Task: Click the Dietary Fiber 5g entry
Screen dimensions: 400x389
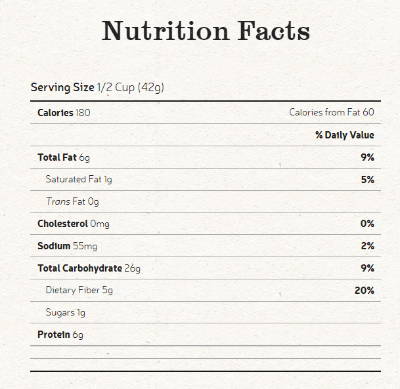Action: (79, 290)
